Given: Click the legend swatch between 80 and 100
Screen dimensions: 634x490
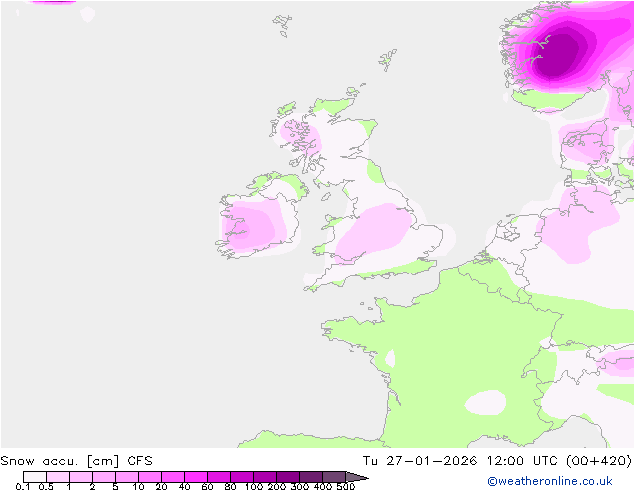Looking at the screenshot, I should point(242,477).
